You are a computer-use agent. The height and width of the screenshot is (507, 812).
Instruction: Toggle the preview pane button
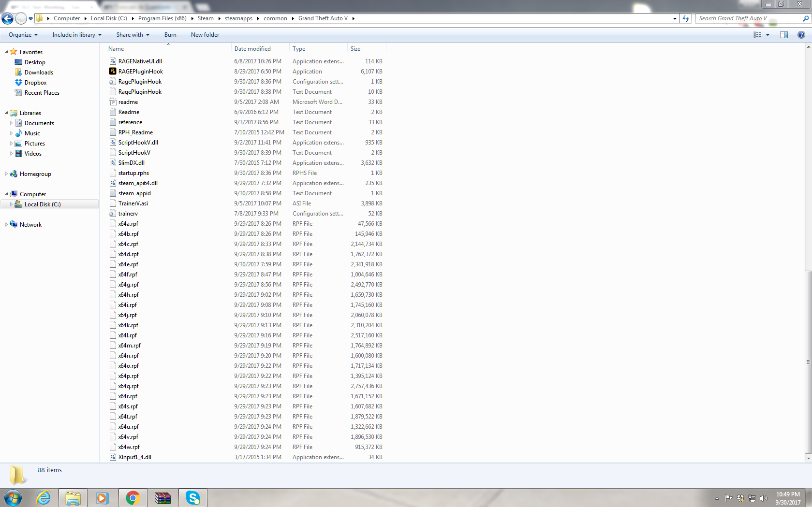[x=784, y=35]
